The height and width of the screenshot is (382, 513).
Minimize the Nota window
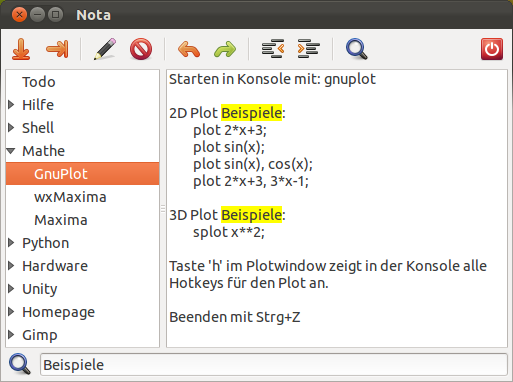pos(37,15)
